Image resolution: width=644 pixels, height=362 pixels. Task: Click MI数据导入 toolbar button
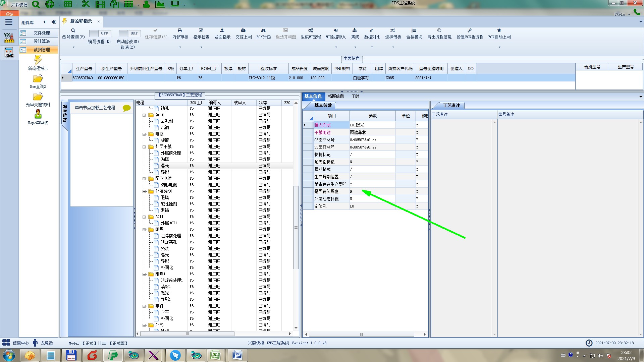(x=336, y=34)
